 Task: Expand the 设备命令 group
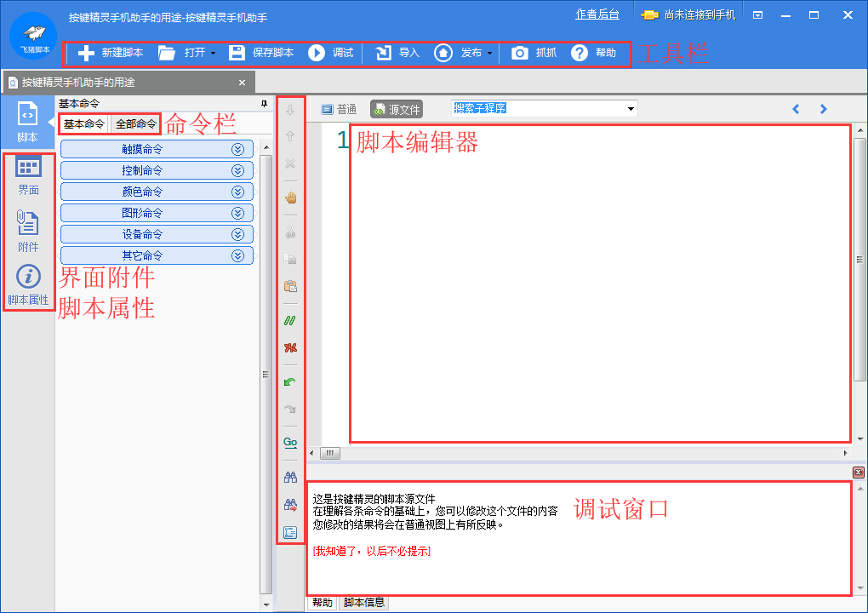pyautogui.click(x=157, y=234)
